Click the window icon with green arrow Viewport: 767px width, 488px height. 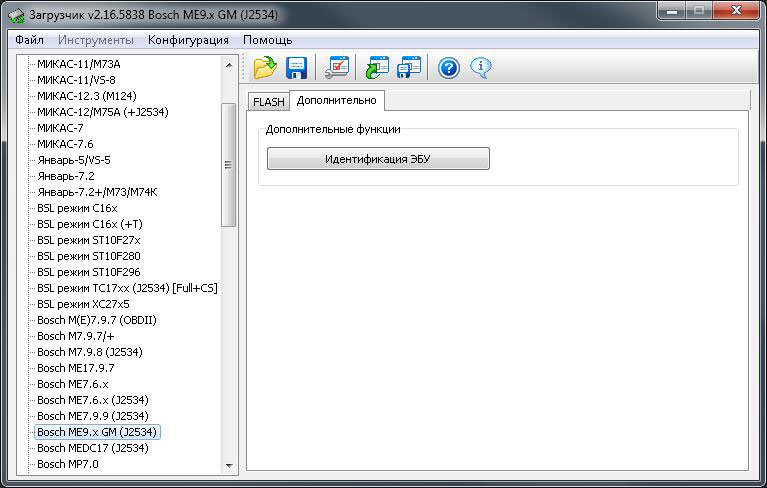pyautogui.click(x=378, y=68)
